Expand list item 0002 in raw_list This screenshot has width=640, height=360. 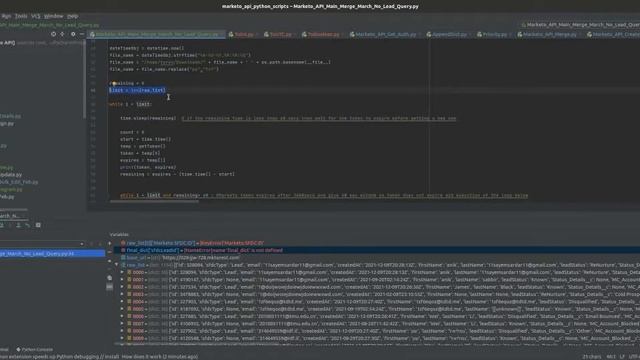click(122, 287)
